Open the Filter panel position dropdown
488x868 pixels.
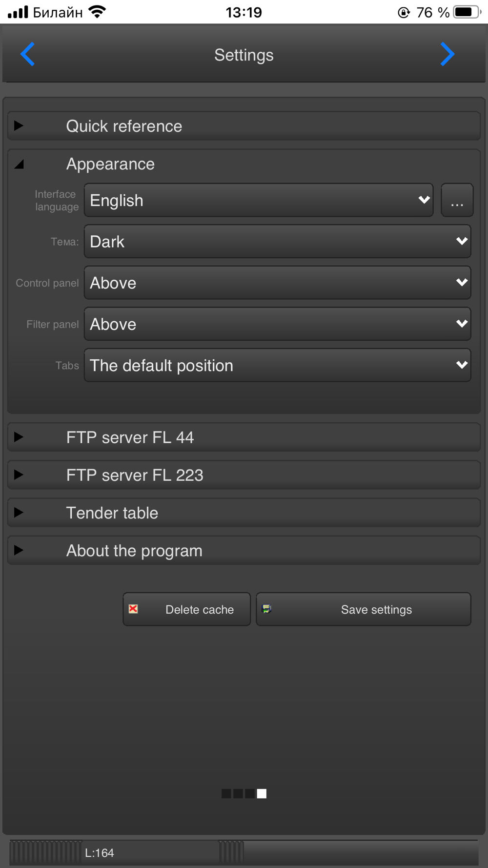click(x=277, y=324)
